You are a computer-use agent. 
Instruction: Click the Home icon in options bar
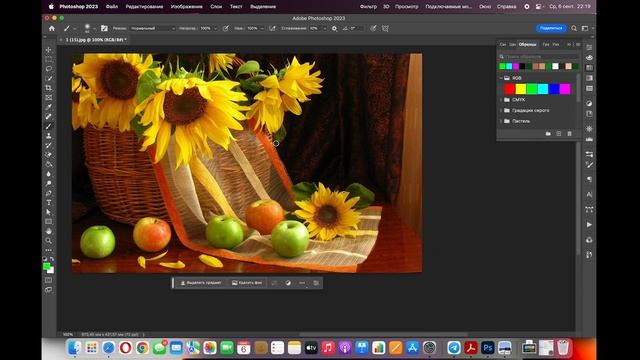(52, 28)
